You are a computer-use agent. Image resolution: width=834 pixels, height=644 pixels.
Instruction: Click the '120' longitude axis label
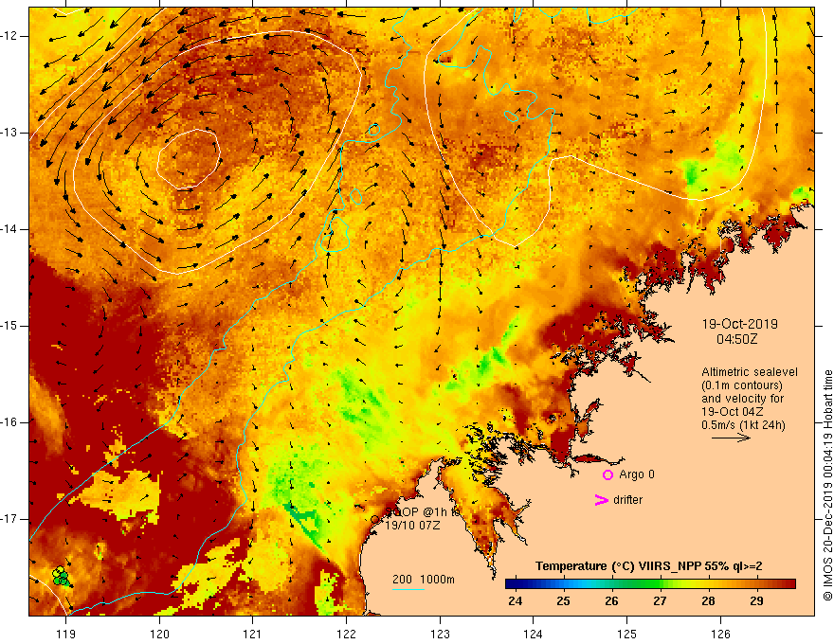tap(159, 634)
